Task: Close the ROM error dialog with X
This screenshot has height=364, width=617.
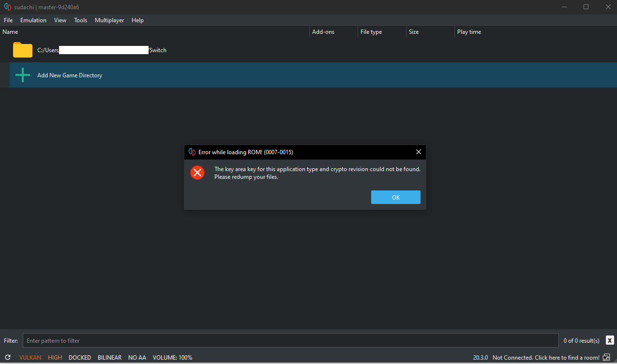Action: point(419,152)
